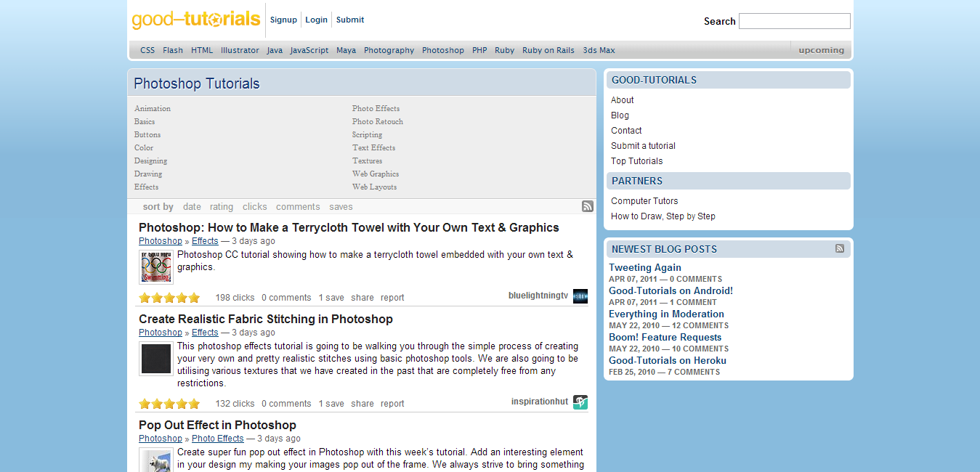Select Flash in the category bar

click(173, 50)
